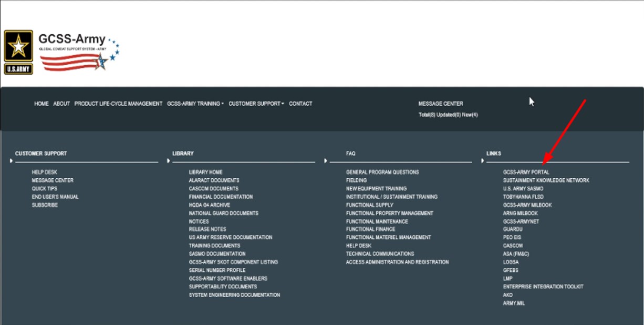Go to the Home menu item
This screenshot has width=644, height=325.
coord(41,104)
